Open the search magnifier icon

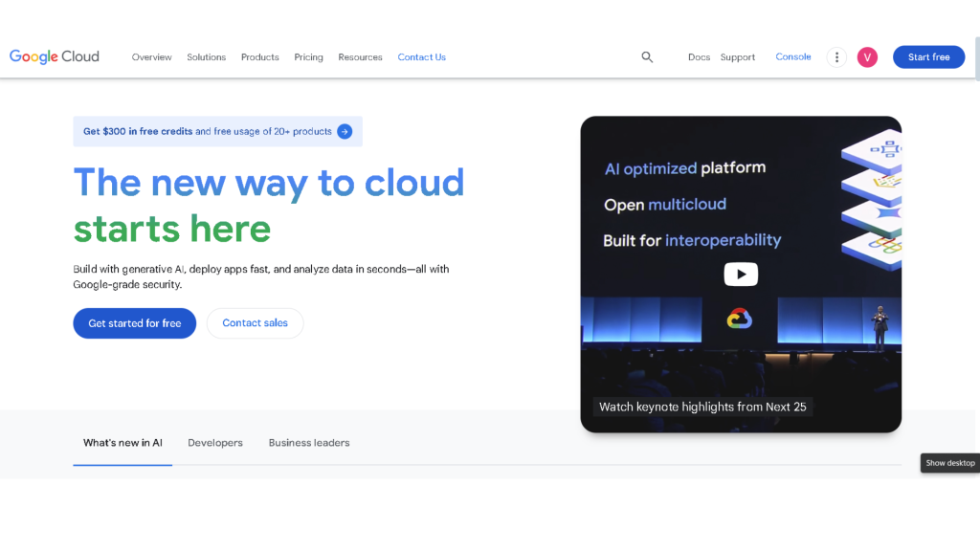coord(647,57)
